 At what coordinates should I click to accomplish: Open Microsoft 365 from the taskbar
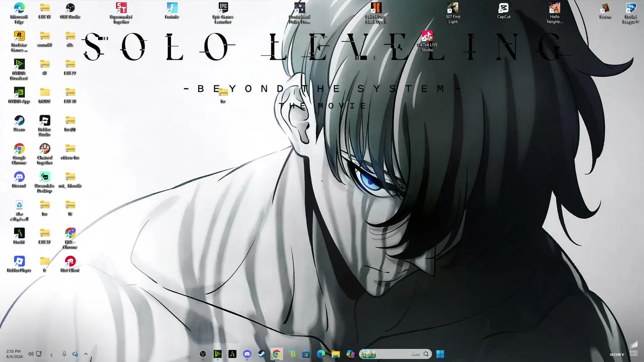pos(351,354)
